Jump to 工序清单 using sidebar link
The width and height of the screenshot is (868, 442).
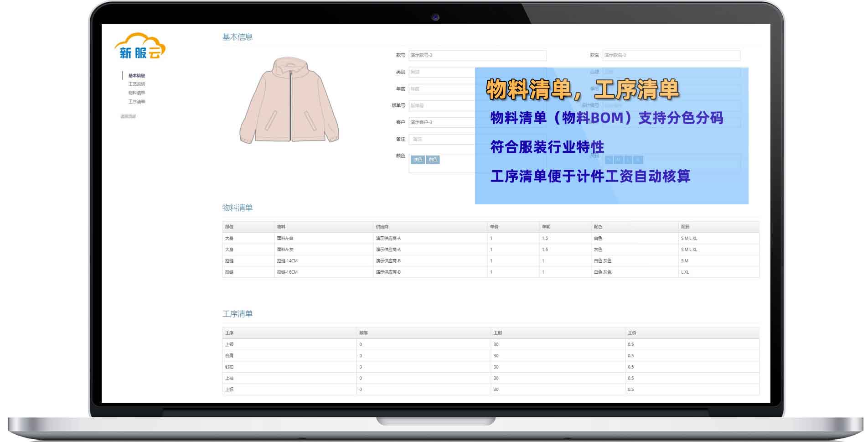(137, 101)
